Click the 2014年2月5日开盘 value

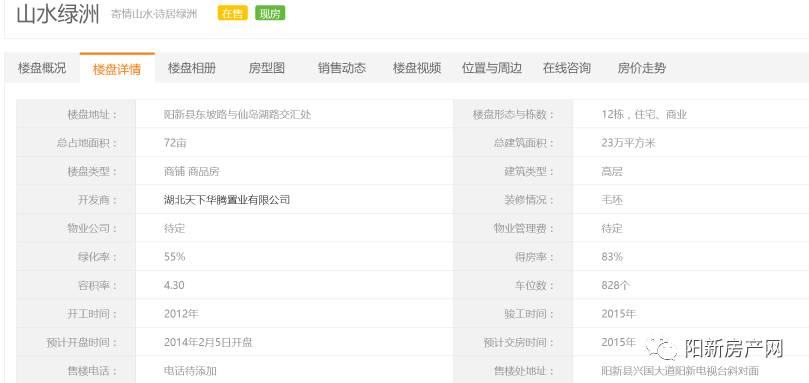208,342
